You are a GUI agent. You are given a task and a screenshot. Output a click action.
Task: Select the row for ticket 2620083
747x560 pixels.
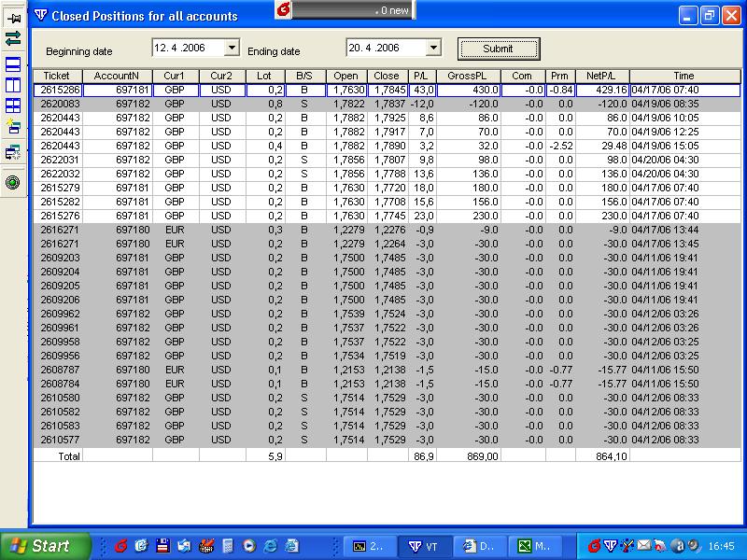click(x=57, y=104)
